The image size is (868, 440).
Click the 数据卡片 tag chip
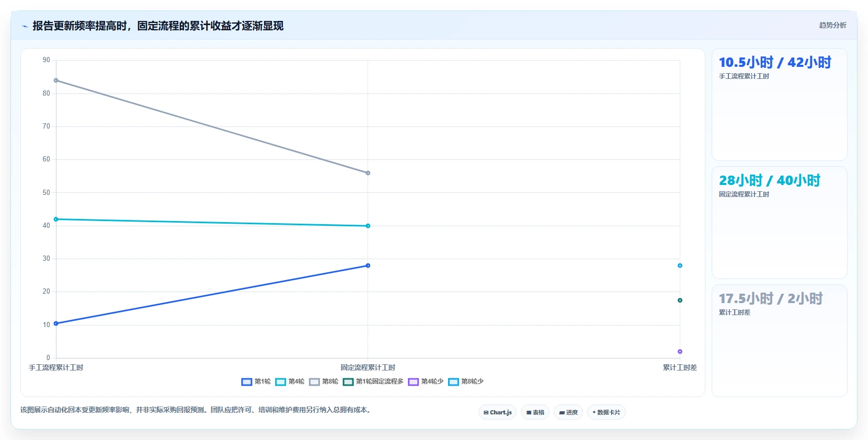(607, 412)
